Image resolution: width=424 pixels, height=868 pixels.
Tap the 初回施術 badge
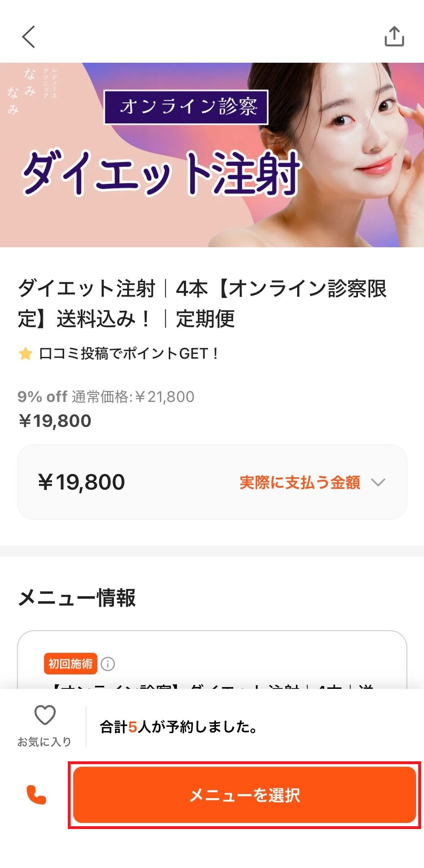point(70,664)
